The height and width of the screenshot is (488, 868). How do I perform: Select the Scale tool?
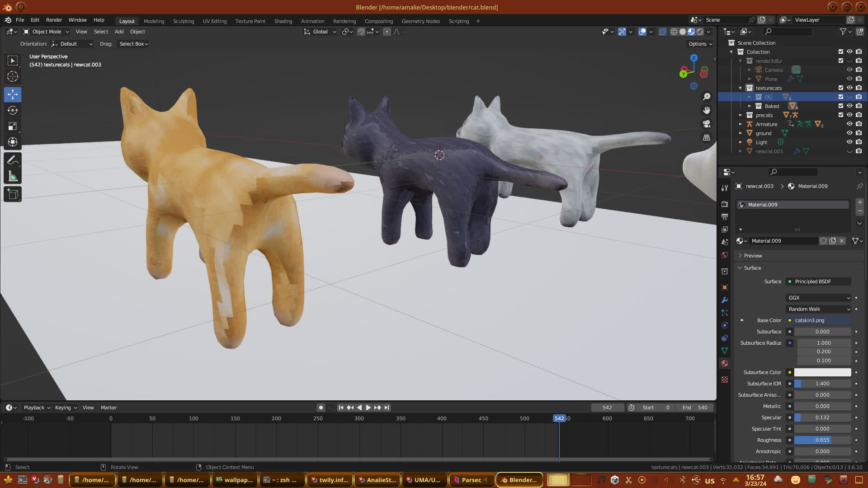(x=13, y=127)
